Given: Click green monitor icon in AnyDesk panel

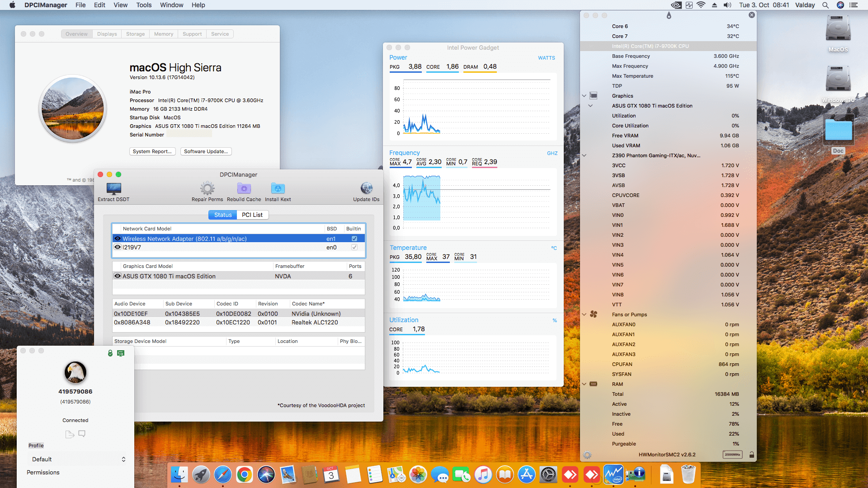Looking at the screenshot, I should (121, 353).
